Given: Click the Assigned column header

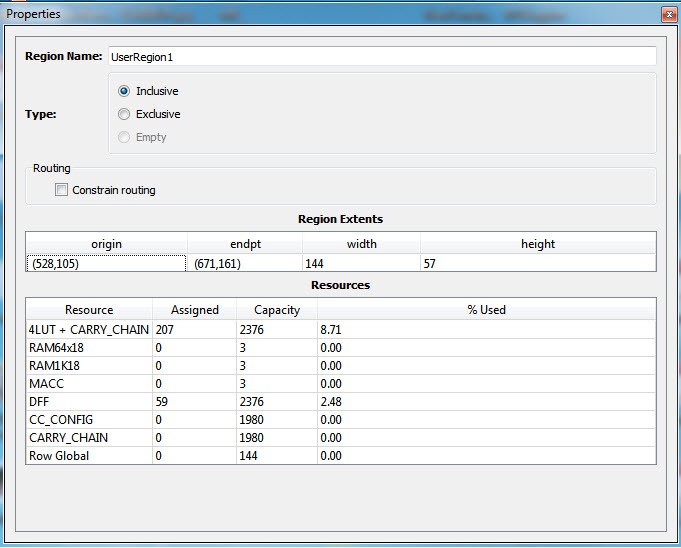Looking at the screenshot, I should tap(194, 310).
